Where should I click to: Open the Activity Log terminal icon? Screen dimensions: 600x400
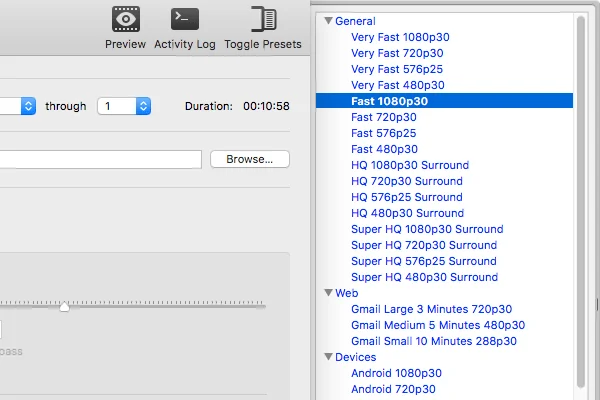[185, 19]
